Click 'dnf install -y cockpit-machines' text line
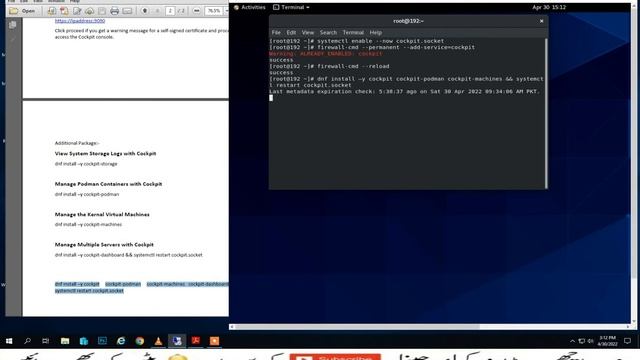This screenshot has width=640, height=360. (x=88, y=224)
